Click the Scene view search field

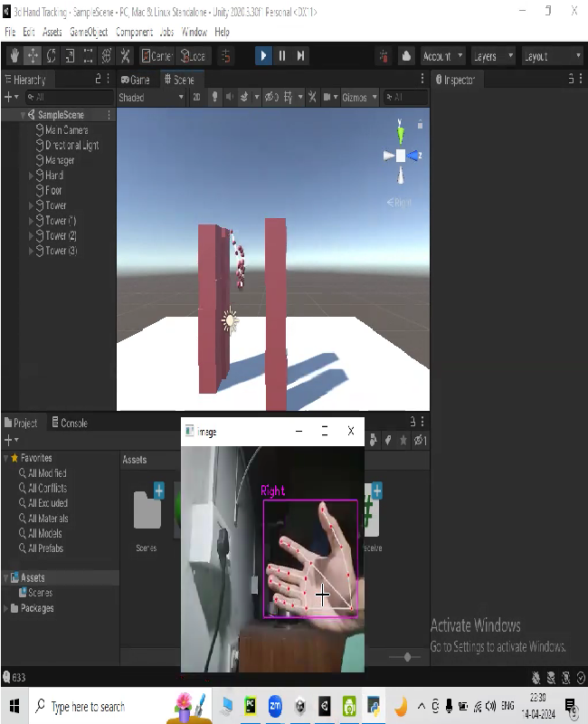[x=405, y=98]
